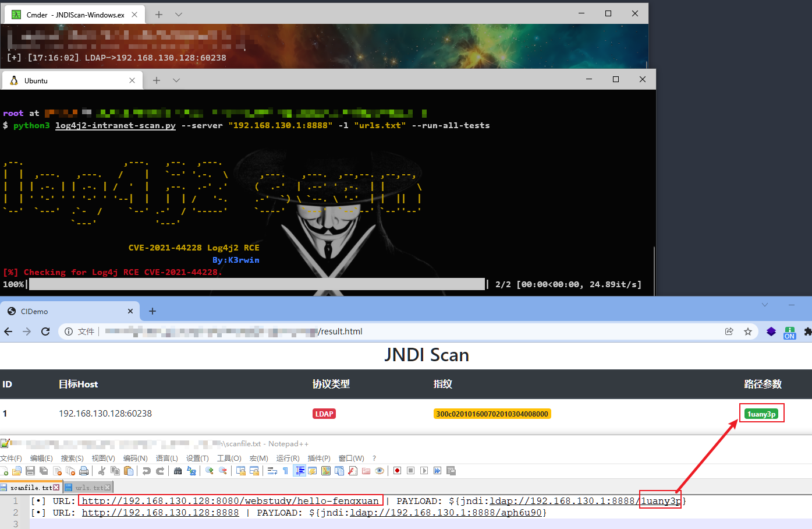
Task: Switch to the urls.txt tab
Action: pos(88,487)
